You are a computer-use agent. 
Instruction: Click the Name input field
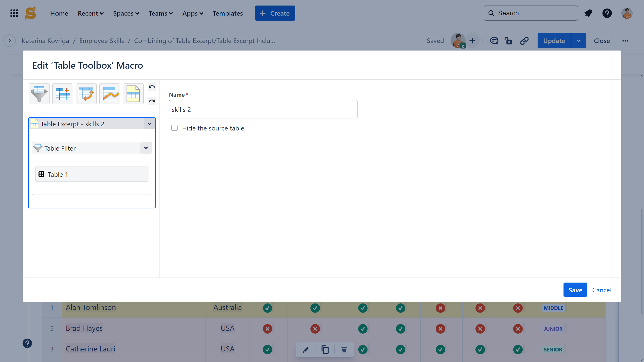click(x=263, y=109)
